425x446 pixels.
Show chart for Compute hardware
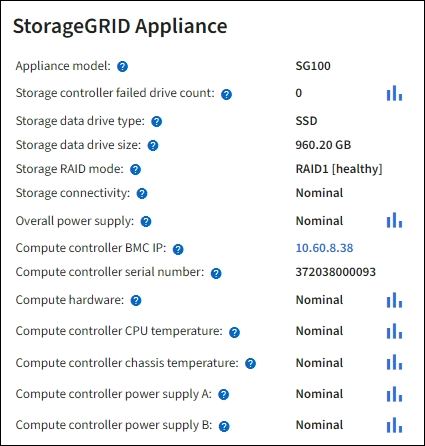tap(394, 300)
